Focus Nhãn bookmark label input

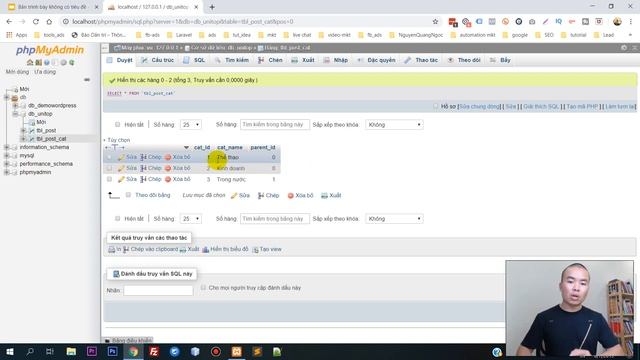click(x=158, y=291)
